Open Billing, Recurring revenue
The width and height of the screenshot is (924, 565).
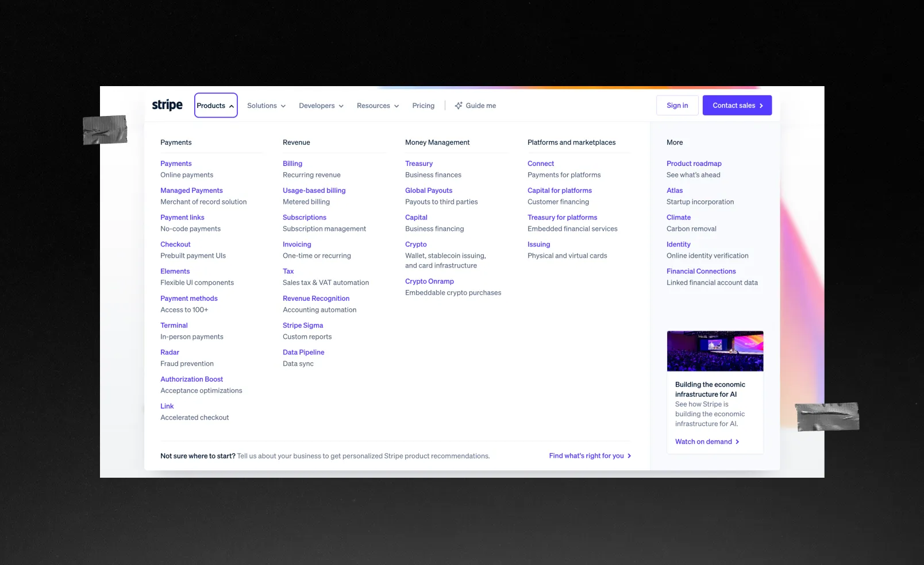(292, 164)
